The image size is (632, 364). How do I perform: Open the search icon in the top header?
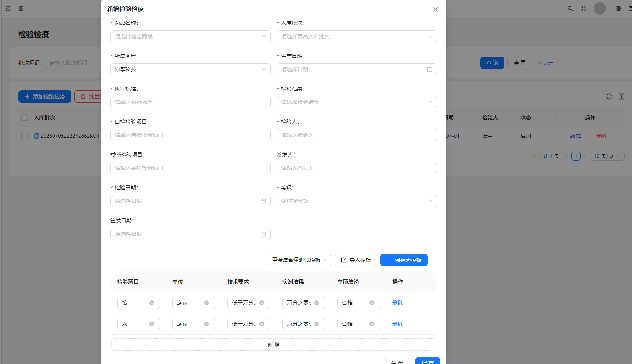pyautogui.click(x=570, y=8)
